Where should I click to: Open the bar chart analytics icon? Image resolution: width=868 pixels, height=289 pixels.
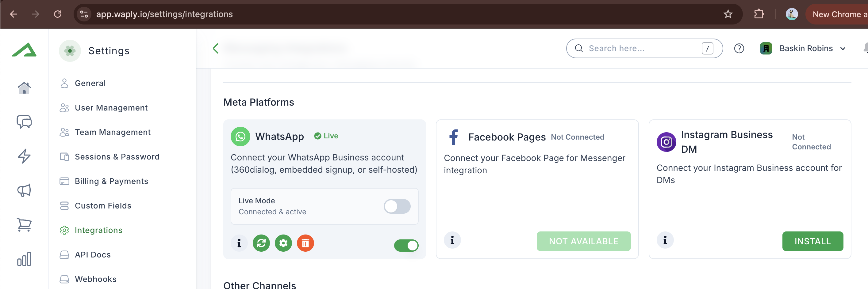click(x=24, y=259)
